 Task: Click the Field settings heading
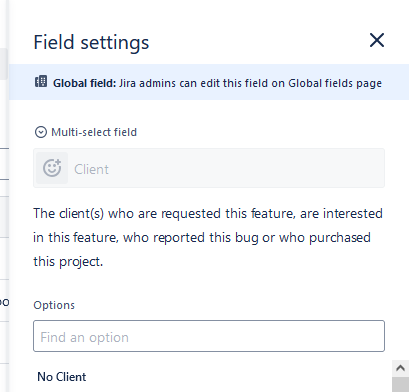[91, 43]
